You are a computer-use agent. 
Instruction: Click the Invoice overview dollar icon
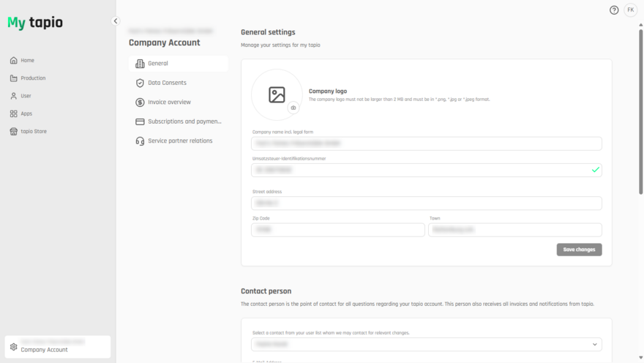[x=140, y=102]
